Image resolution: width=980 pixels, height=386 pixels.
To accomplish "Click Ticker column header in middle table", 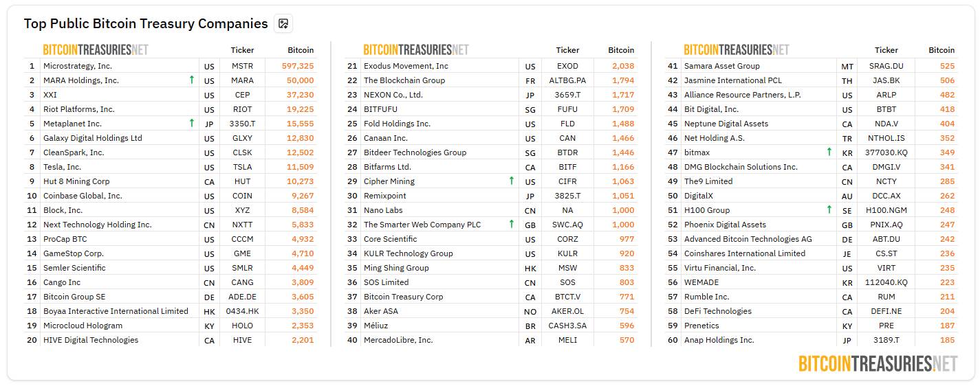I will pos(567,50).
